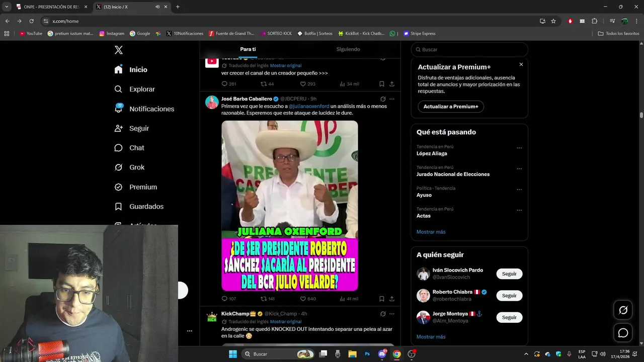This screenshot has width=644, height=362.
Task: Open Jurado Nacional de Elecciones trend
Action: 453,174
